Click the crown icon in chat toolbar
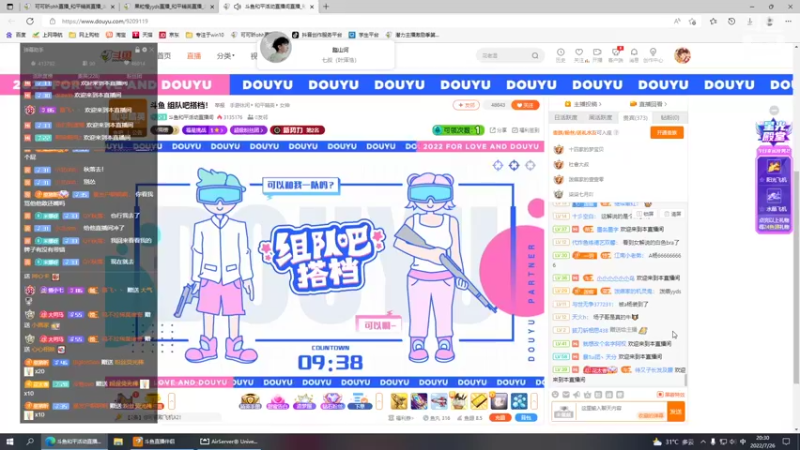This screenshot has height=450, width=800. (x=587, y=394)
